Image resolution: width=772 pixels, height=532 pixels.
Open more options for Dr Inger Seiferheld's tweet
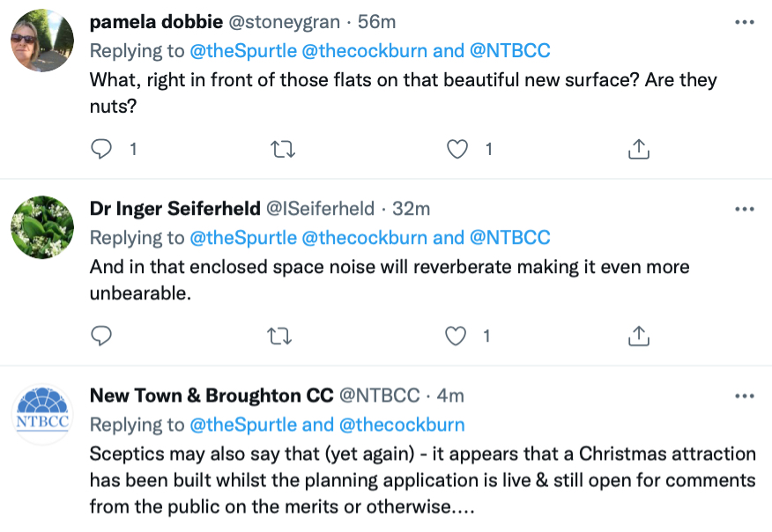pos(745,209)
